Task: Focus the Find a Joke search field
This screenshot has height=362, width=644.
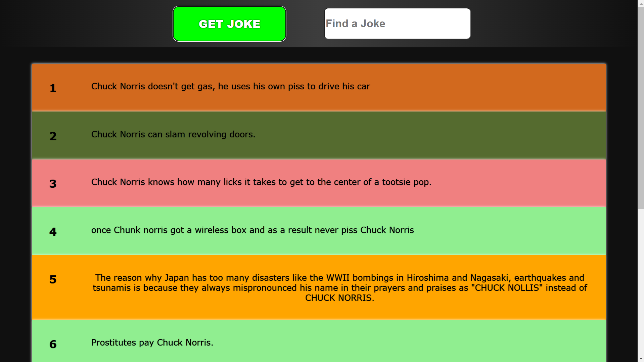Action: [x=397, y=24]
